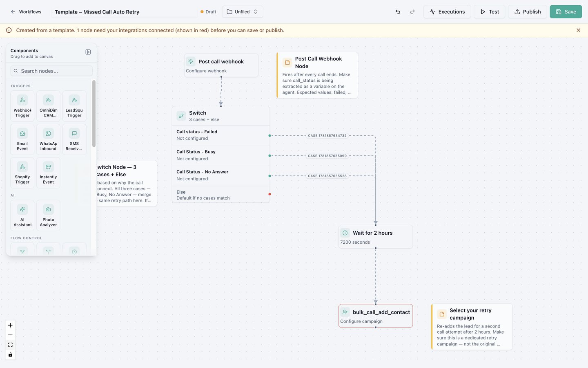Open the Unfiled folder dropdown
Viewport: 588px width, 368px height.
[x=243, y=12]
